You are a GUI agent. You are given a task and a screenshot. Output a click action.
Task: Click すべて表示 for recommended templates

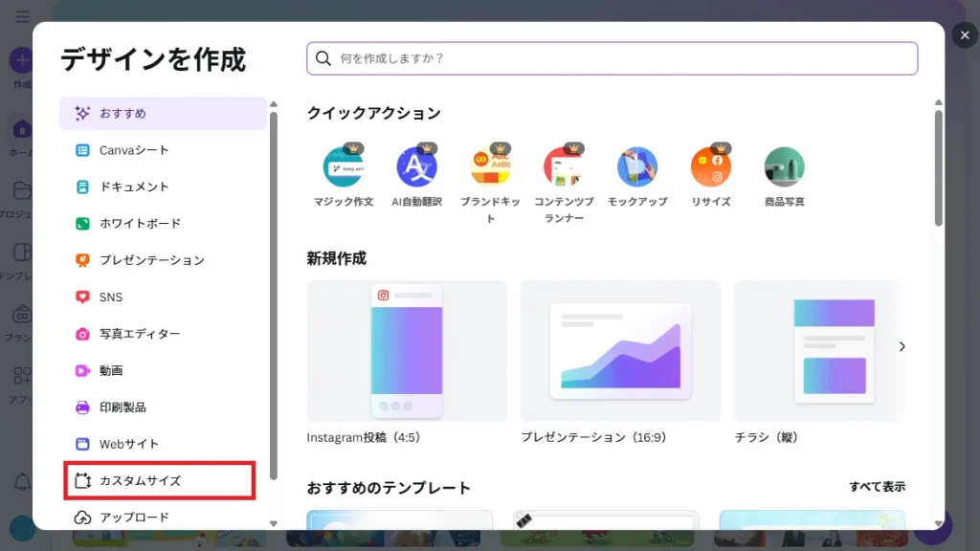coord(877,487)
